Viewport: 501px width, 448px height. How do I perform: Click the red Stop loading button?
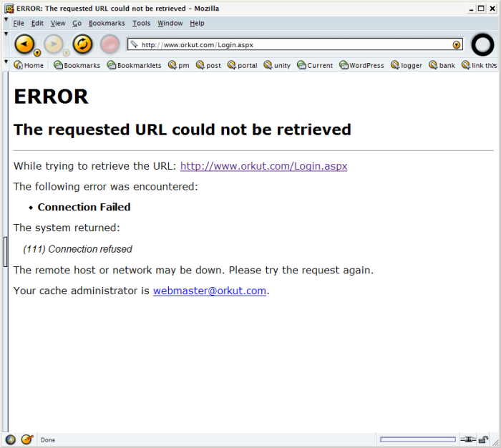pos(110,44)
